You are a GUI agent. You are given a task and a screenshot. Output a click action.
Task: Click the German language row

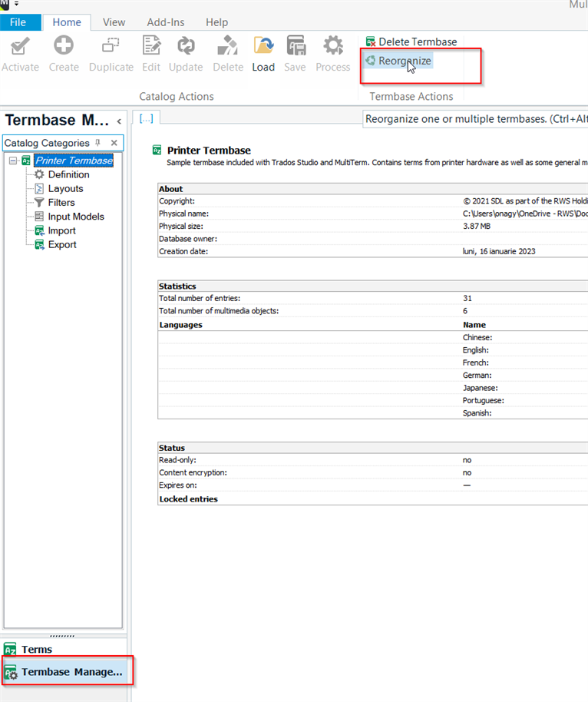click(373, 375)
